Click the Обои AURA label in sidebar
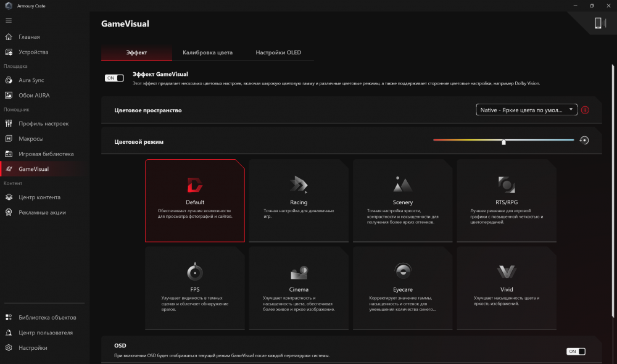 pos(34,95)
